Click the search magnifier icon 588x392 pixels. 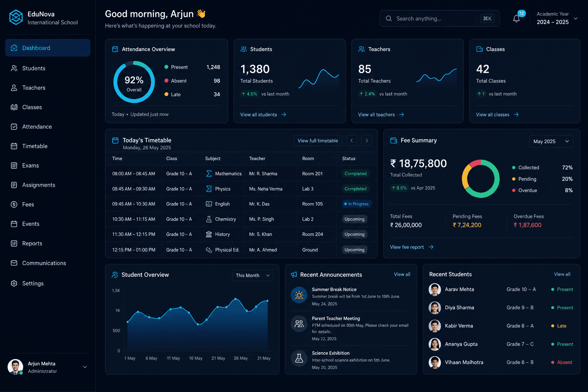(x=389, y=18)
